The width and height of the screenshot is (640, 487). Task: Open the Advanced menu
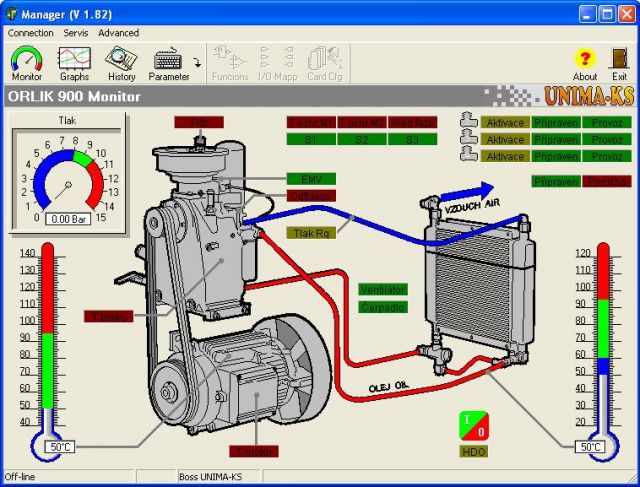pyautogui.click(x=118, y=33)
